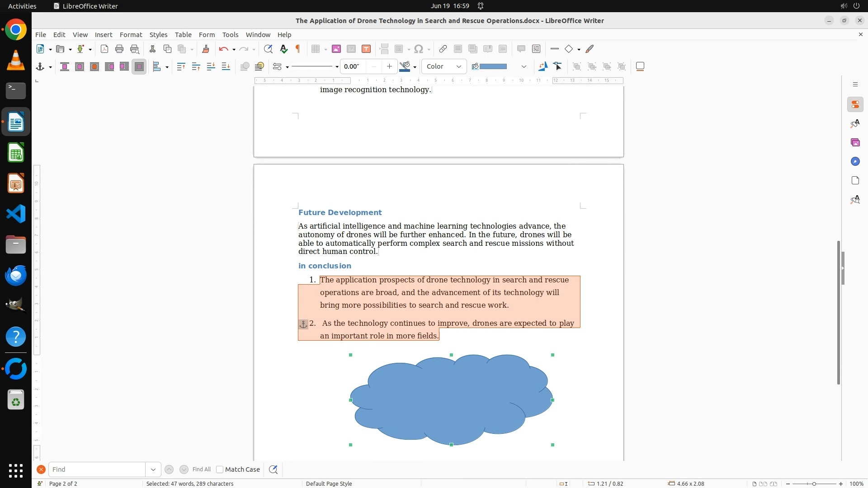868x488 pixels.
Task: Click Insert Text Box icon
Action: point(366,49)
